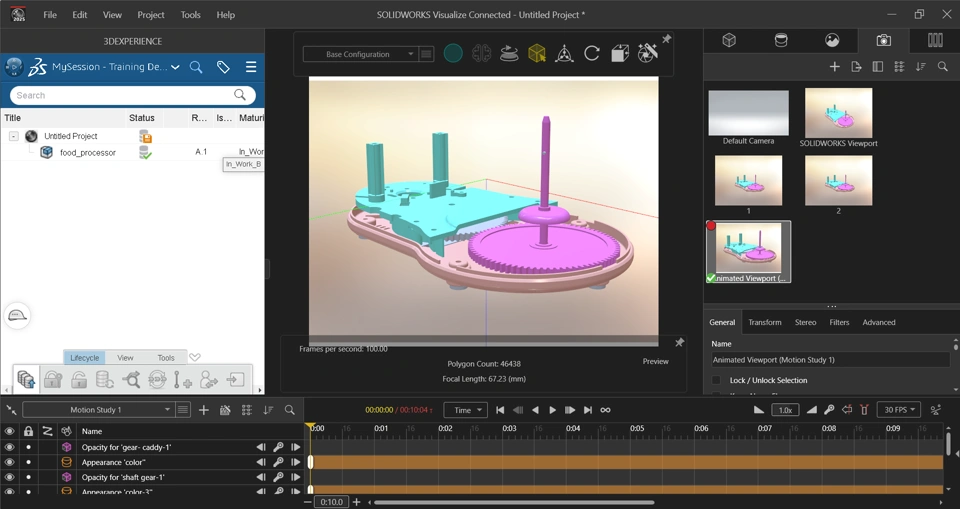Viewport: 960px width, 509px height.
Task: Toggle visibility of Appearance 'color' track
Action: point(10,462)
